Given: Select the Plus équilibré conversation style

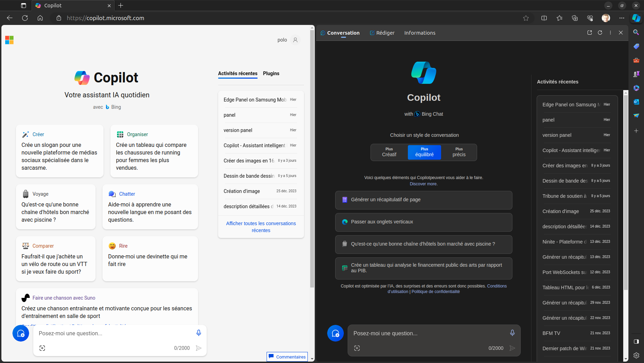Looking at the screenshot, I should (424, 152).
